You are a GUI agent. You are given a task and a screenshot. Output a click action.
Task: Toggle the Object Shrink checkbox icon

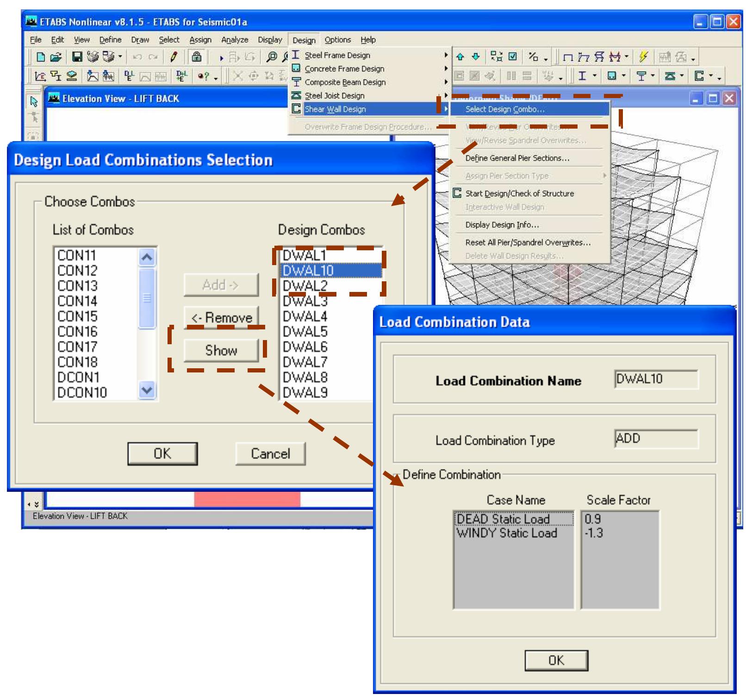(513, 56)
